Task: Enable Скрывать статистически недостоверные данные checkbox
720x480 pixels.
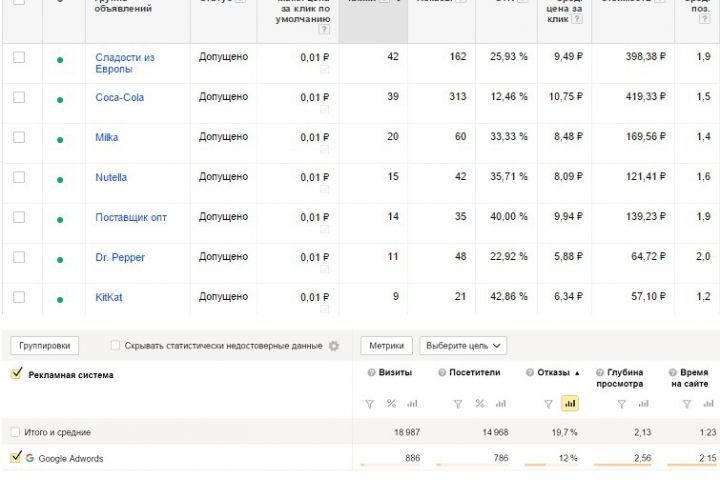Action: tap(115, 345)
